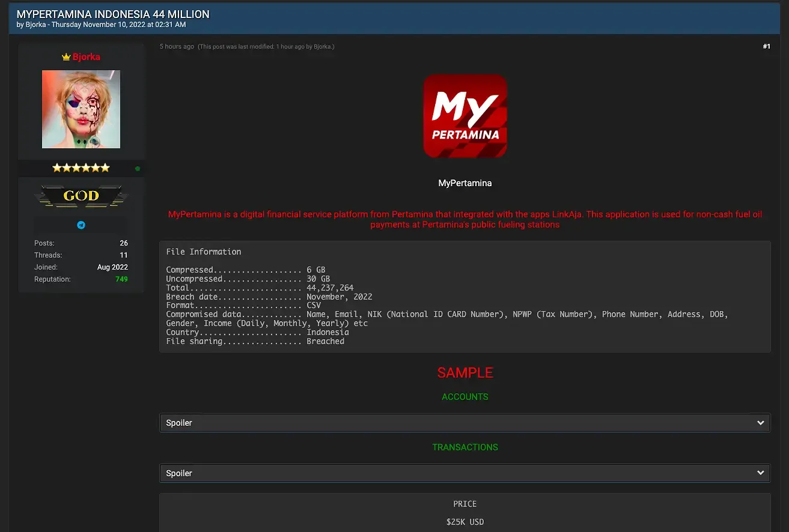Click the green online status dot
Viewport: 789px width, 532px height.
pos(138,169)
